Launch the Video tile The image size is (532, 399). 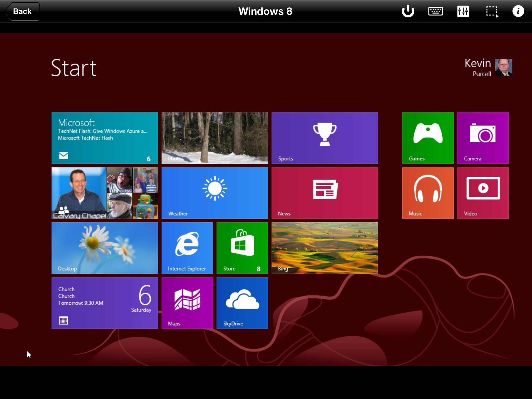tap(483, 193)
